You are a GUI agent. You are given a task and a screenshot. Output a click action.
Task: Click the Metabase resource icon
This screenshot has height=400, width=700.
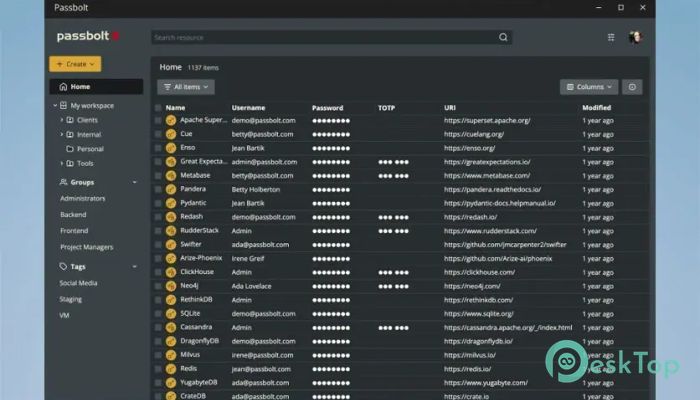pyautogui.click(x=171, y=176)
